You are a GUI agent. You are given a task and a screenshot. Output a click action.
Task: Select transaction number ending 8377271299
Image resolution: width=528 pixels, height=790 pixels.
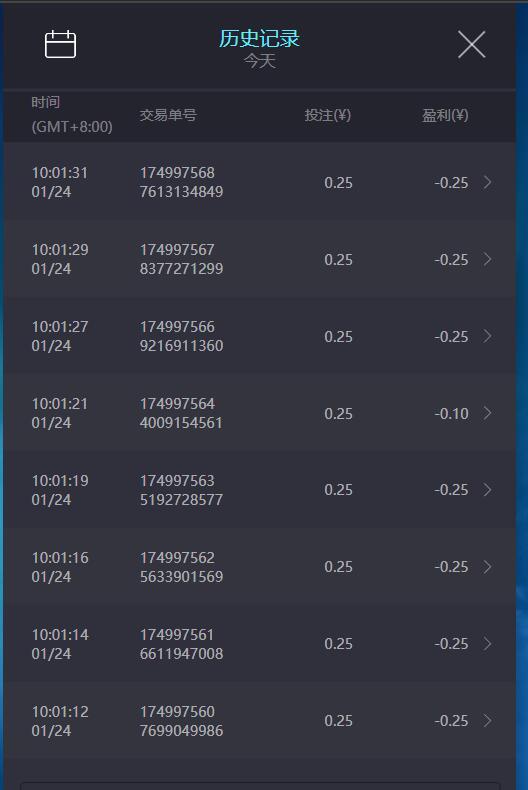(x=181, y=259)
